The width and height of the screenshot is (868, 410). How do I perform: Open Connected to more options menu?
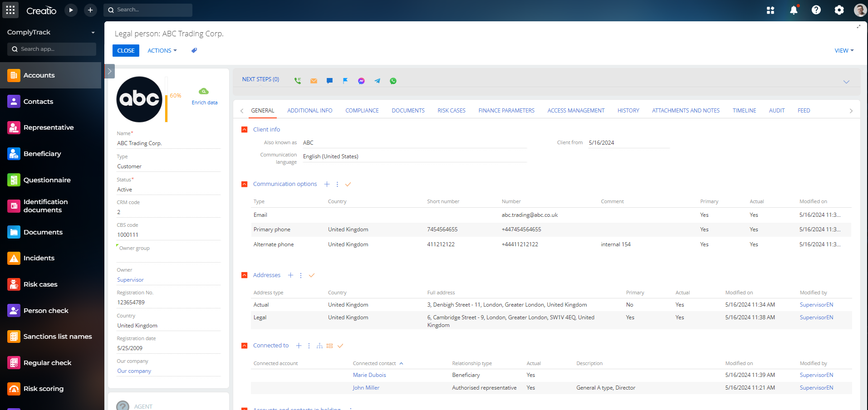pyautogui.click(x=309, y=346)
